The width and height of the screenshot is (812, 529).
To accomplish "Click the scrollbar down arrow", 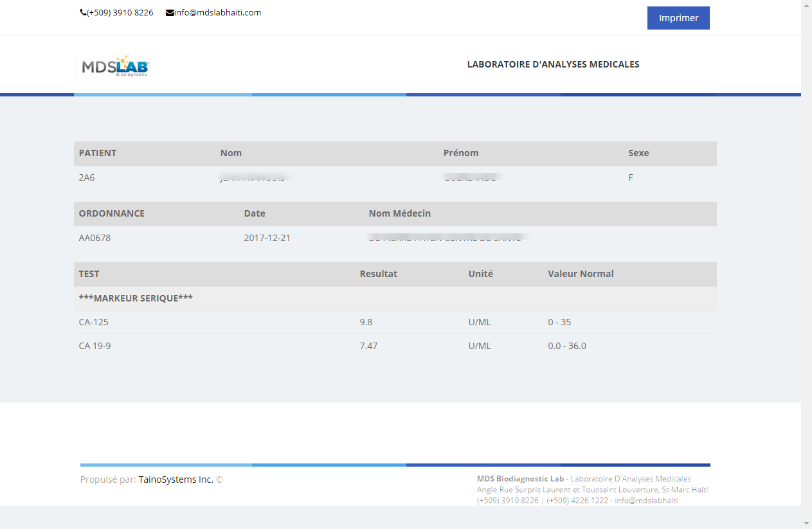I will click(806, 523).
